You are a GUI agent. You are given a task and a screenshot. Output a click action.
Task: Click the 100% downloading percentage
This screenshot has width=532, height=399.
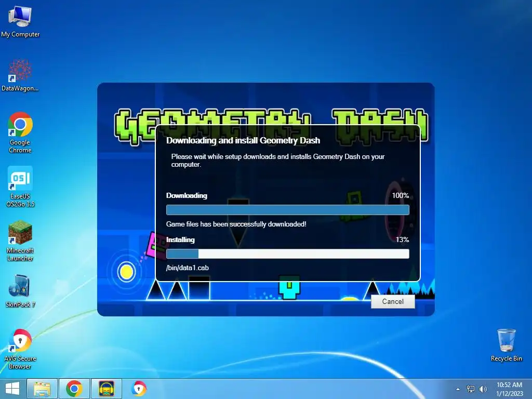tap(401, 195)
